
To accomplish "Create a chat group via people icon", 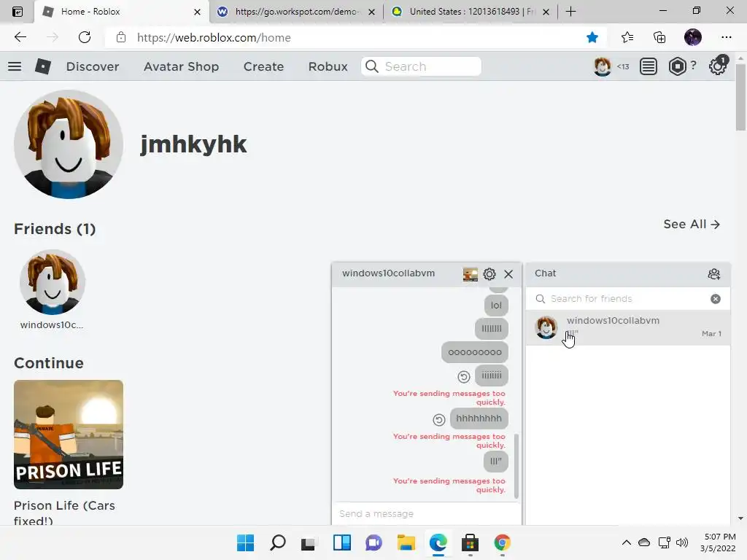I will [x=713, y=274].
